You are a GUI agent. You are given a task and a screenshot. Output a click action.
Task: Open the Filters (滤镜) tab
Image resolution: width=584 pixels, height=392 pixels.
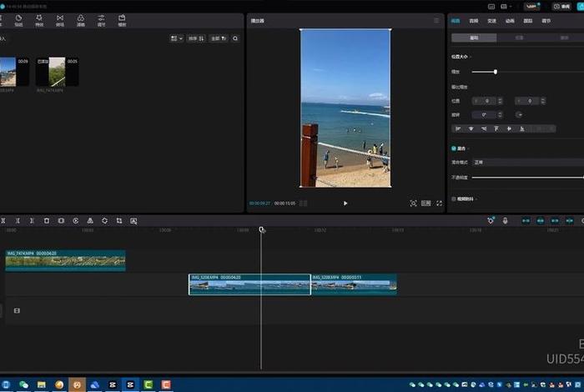click(x=80, y=21)
